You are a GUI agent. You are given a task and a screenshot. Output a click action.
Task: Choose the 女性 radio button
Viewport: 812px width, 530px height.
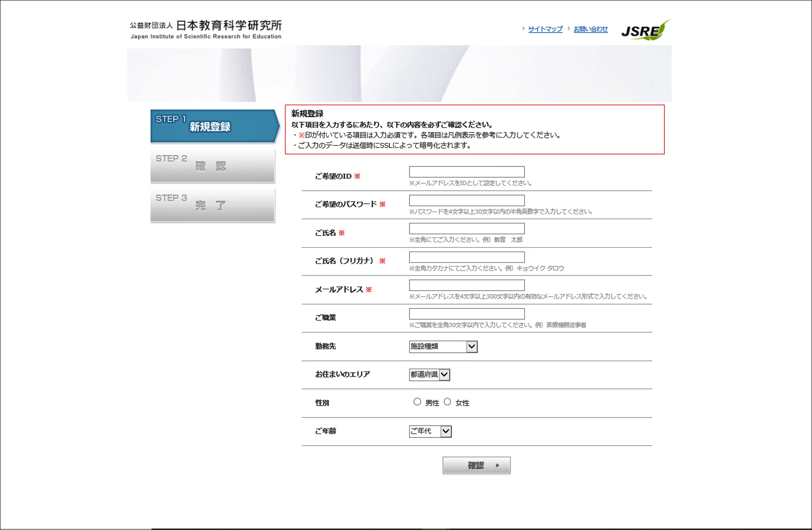coord(447,402)
